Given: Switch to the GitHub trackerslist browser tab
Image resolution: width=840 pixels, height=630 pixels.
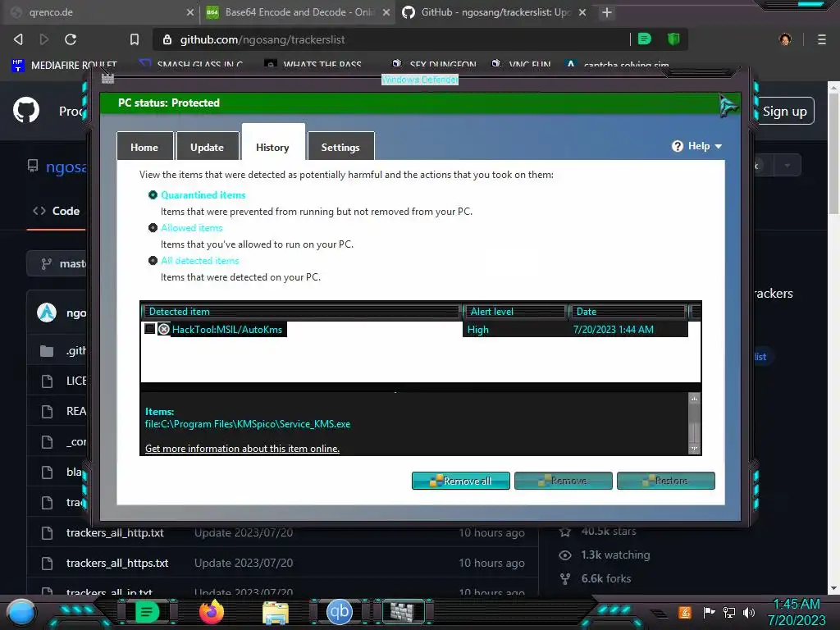Looking at the screenshot, I should [x=495, y=11].
